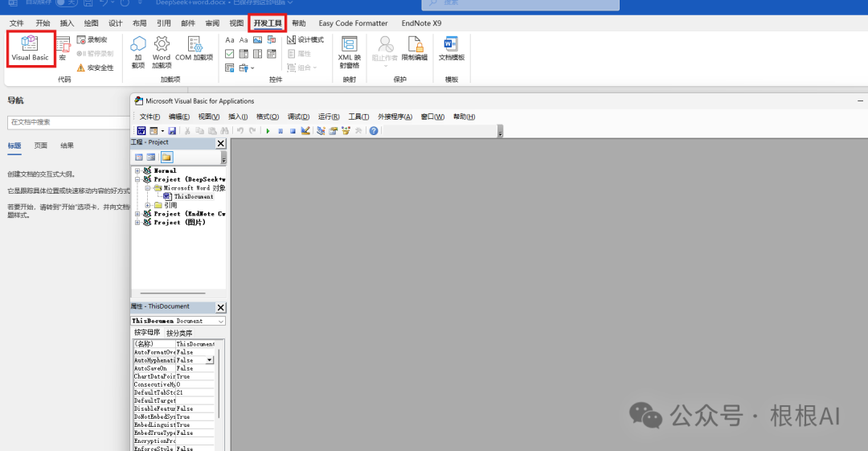
Task: Expand the Normal project node
Action: pyautogui.click(x=138, y=170)
